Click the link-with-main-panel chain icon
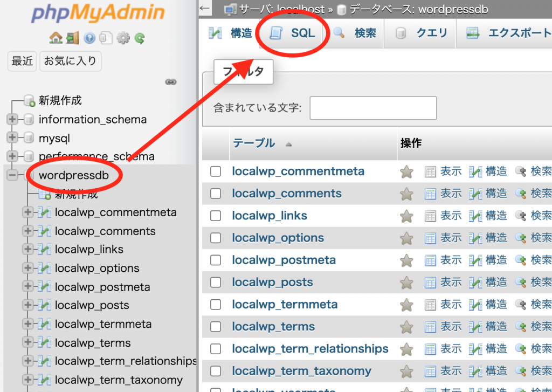Screen dimensions: 552x392 [171, 82]
